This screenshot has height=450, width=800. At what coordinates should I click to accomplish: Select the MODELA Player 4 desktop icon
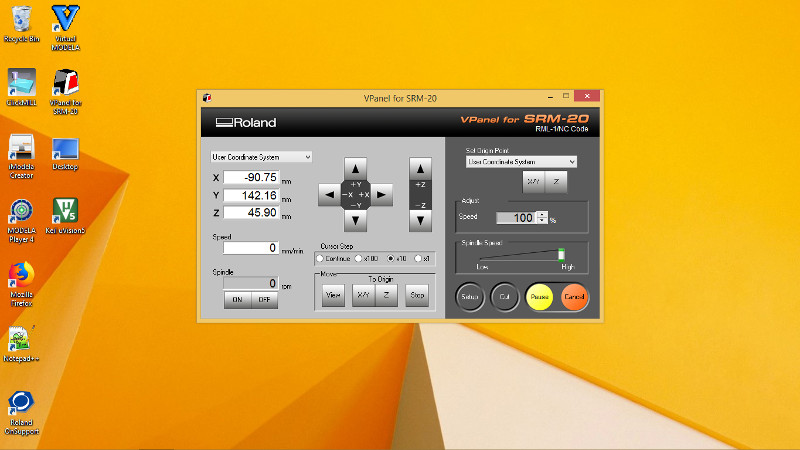click(x=21, y=220)
